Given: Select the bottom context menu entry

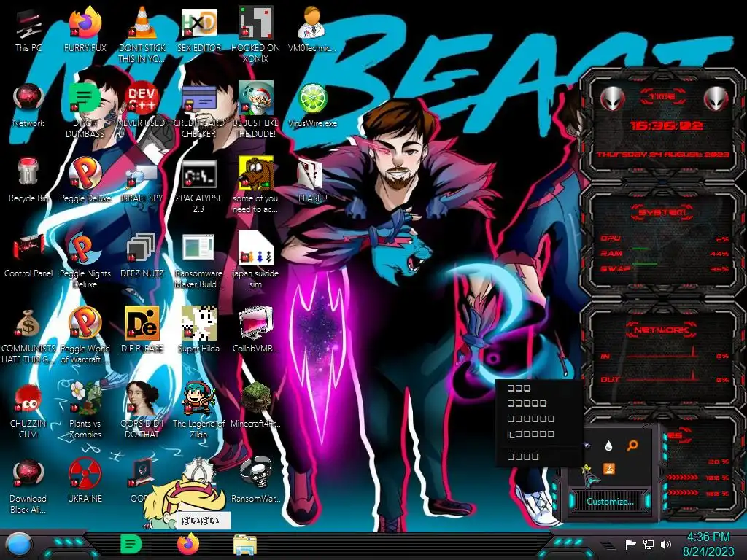Looking at the screenshot, I should click(x=538, y=456).
